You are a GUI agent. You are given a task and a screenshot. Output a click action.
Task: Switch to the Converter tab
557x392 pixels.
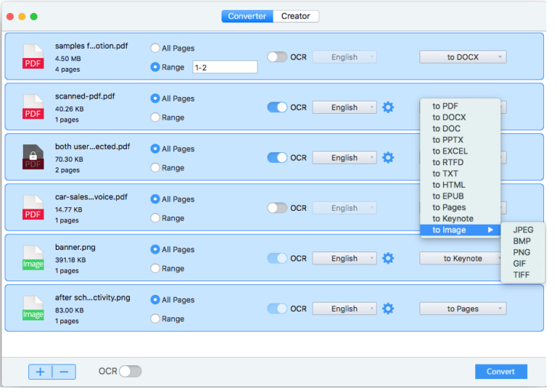247,16
